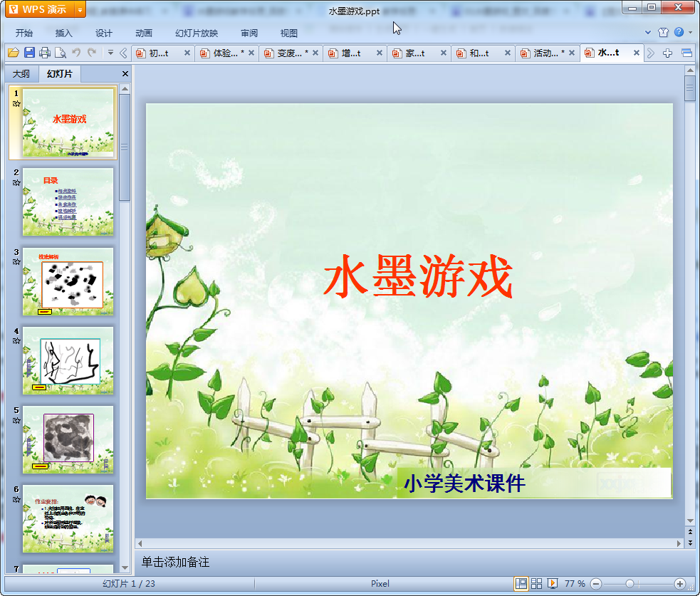Click the 小学美术课件 subtitle on slide

(464, 483)
